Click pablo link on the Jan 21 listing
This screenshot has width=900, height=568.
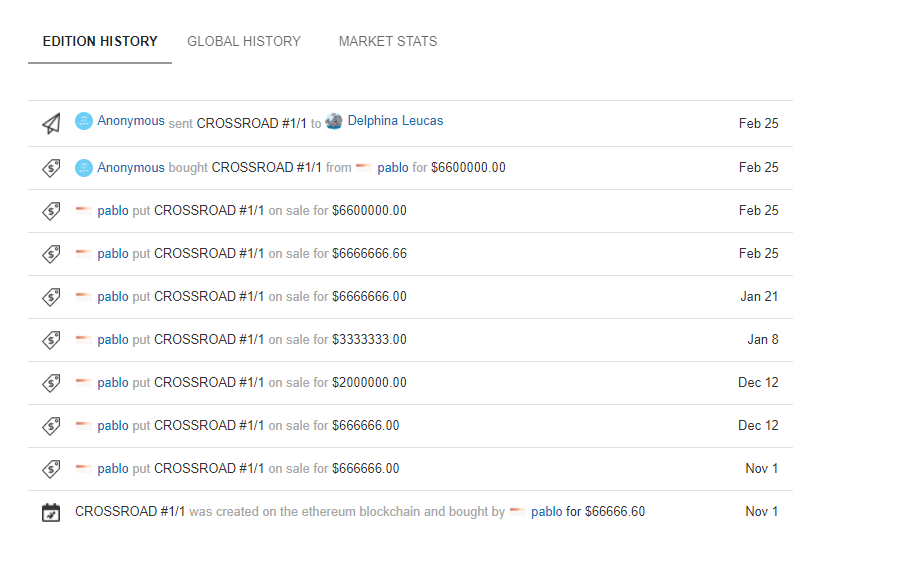pos(113,297)
